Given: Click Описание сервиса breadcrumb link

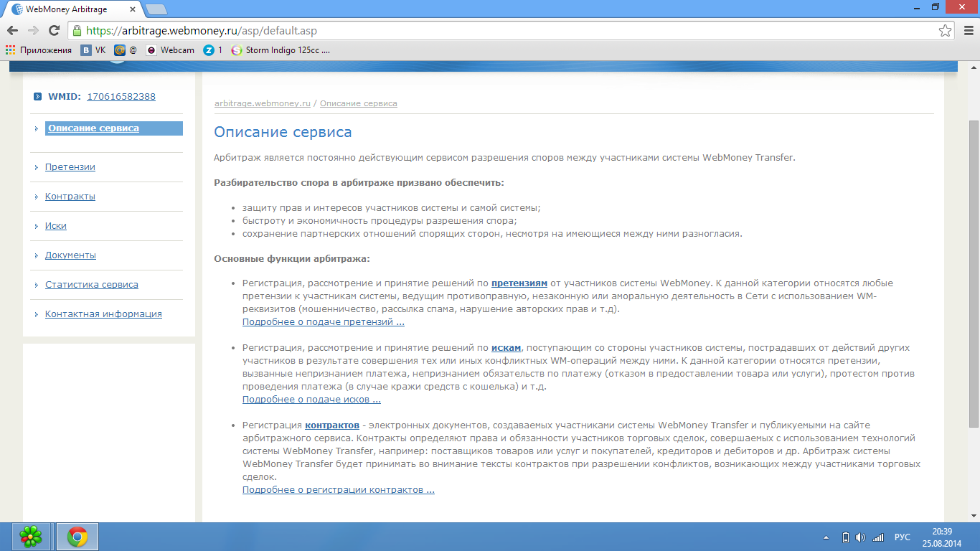Looking at the screenshot, I should click(359, 103).
